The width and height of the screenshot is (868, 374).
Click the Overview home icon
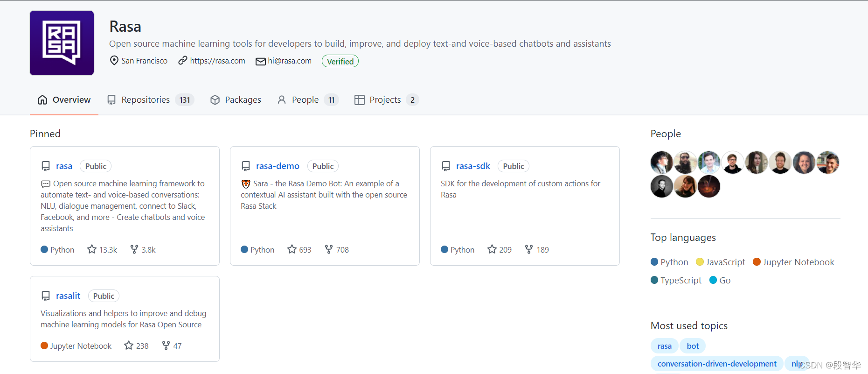point(42,100)
